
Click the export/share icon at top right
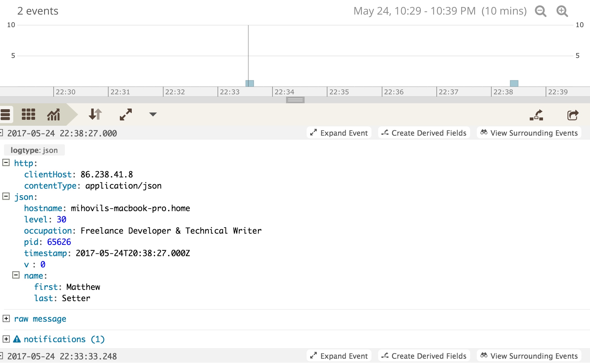[x=572, y=115]
